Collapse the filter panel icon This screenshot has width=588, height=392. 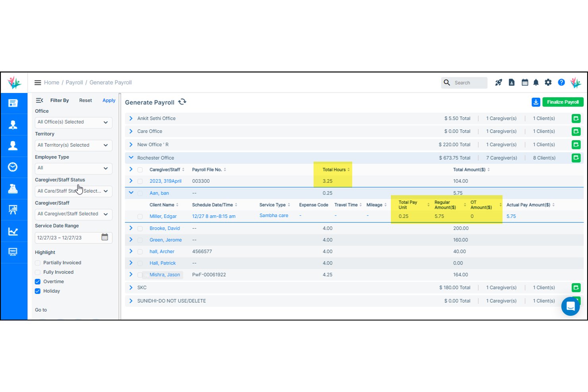click(x=39, y=100)
